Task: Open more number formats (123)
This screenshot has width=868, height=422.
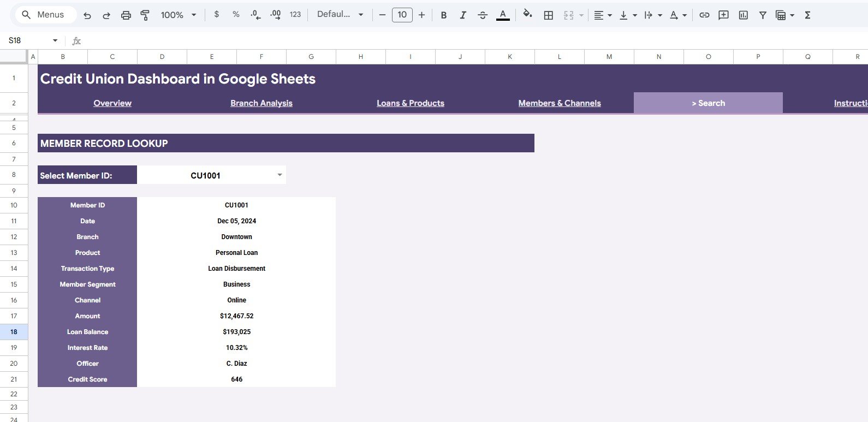Action: point(295,15)
